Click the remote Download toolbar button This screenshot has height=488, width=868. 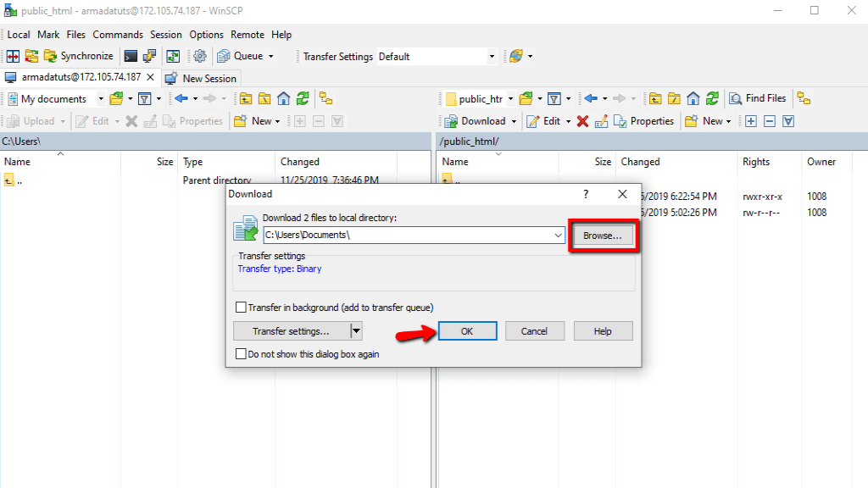point(476,121)
